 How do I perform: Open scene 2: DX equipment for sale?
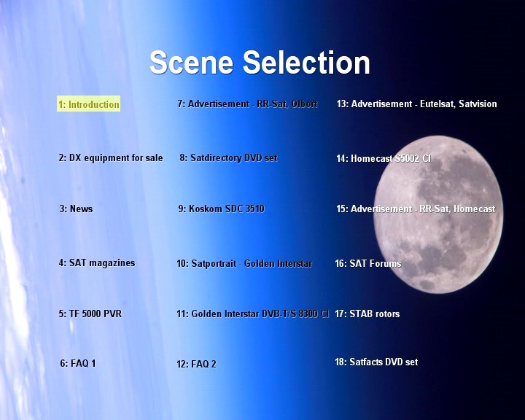[111, 157]
